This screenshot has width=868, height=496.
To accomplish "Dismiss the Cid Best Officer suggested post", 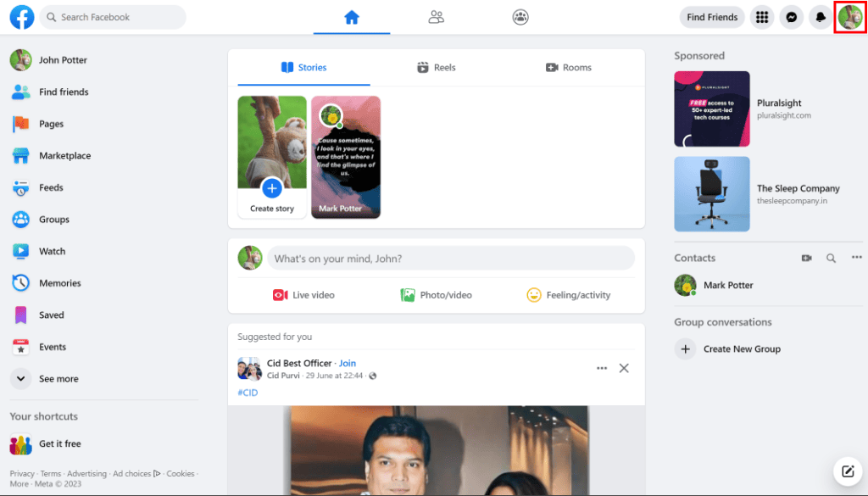I will tap(624, 368).
